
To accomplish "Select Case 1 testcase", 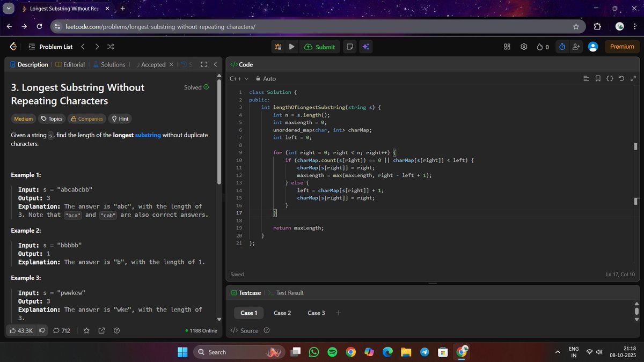I will click(248, 313).
